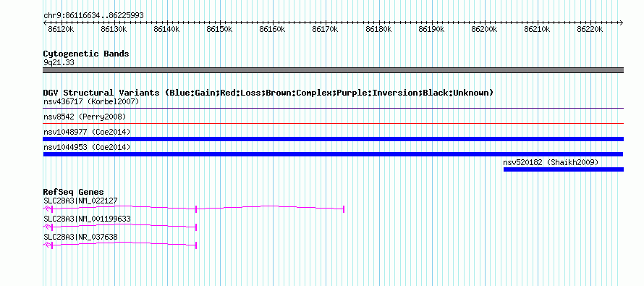Screen dimensions: 644x286
Task: Click the 86130k ruler tick label
Action: (x=114, y=30)
